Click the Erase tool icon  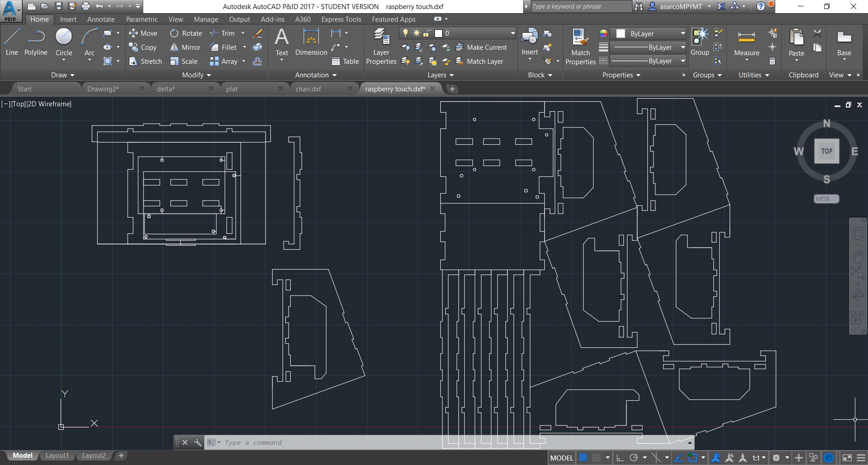[x=257, y=33]
